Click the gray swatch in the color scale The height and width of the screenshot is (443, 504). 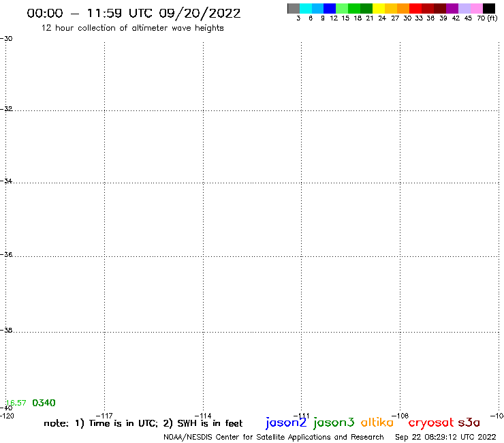click(x=294, y=8)
